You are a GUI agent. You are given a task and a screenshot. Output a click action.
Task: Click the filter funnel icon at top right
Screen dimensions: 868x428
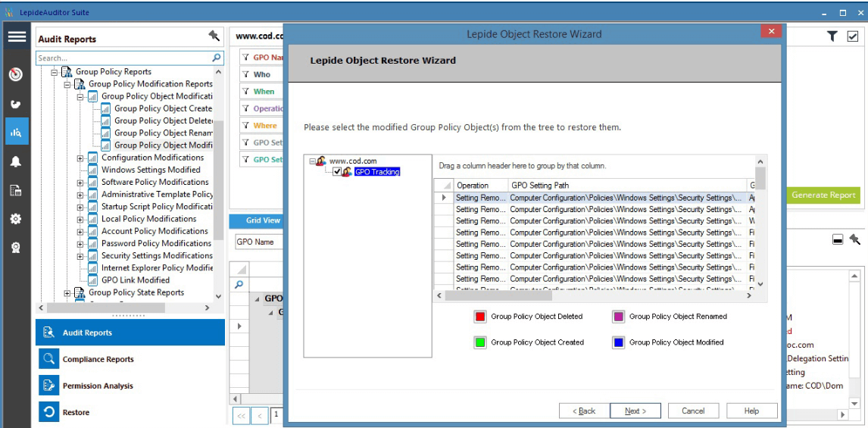(x=832, y=36)
